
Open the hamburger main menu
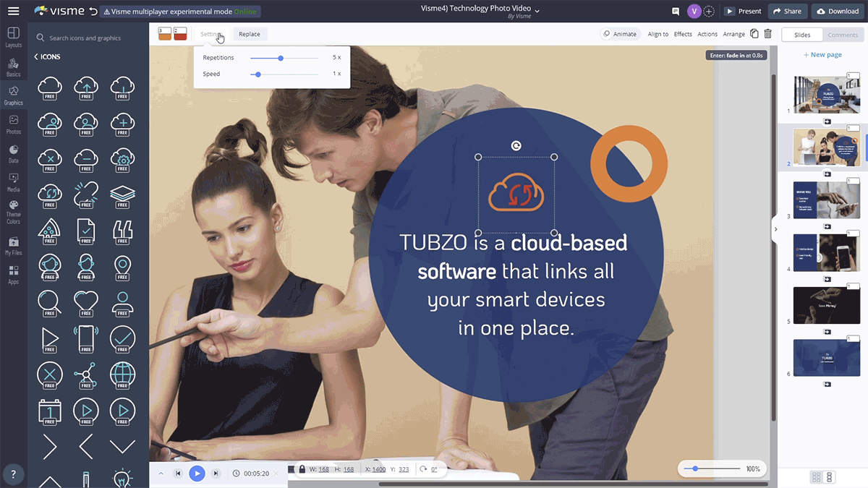pos(13,12)
